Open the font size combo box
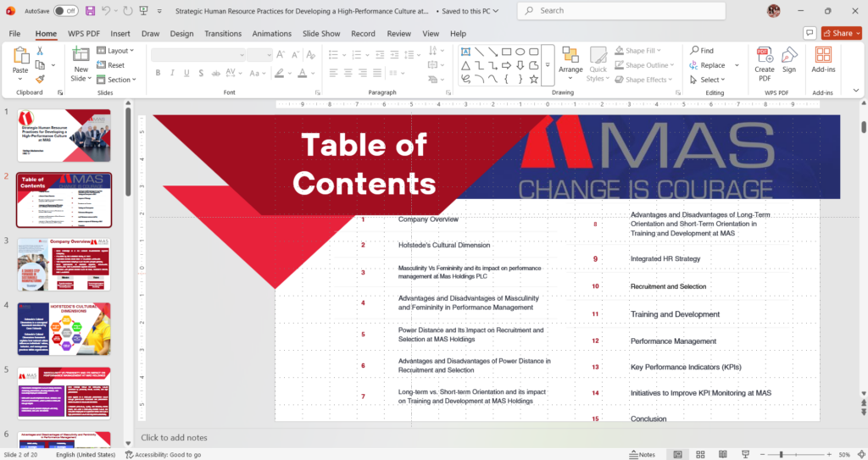This screenshot has width=868, height=460. click(259, 55)
